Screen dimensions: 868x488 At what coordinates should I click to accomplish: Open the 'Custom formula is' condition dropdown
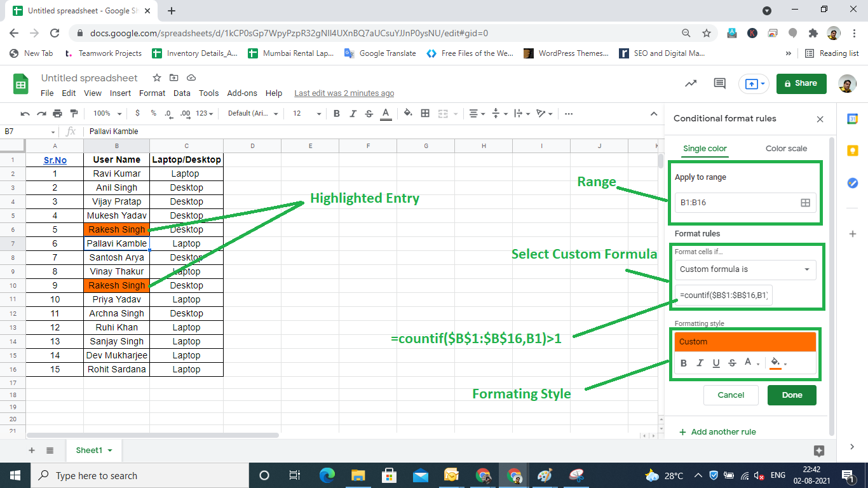745,269
